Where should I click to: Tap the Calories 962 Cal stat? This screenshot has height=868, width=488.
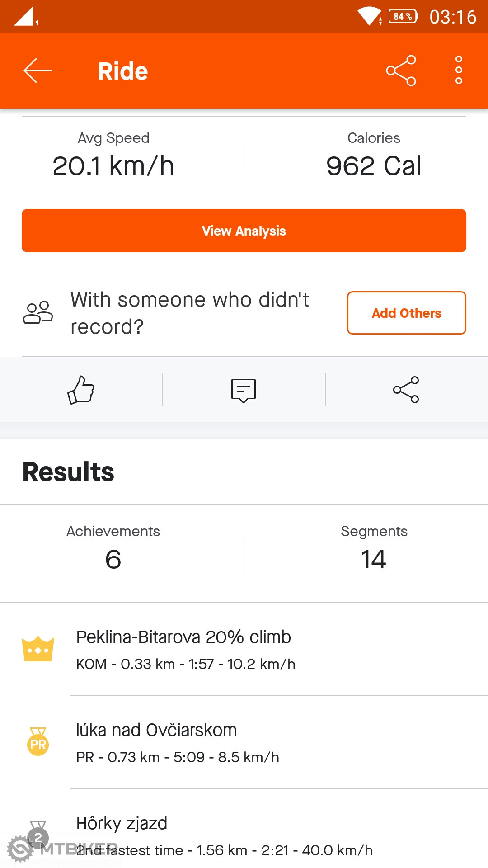click(374, 155)
